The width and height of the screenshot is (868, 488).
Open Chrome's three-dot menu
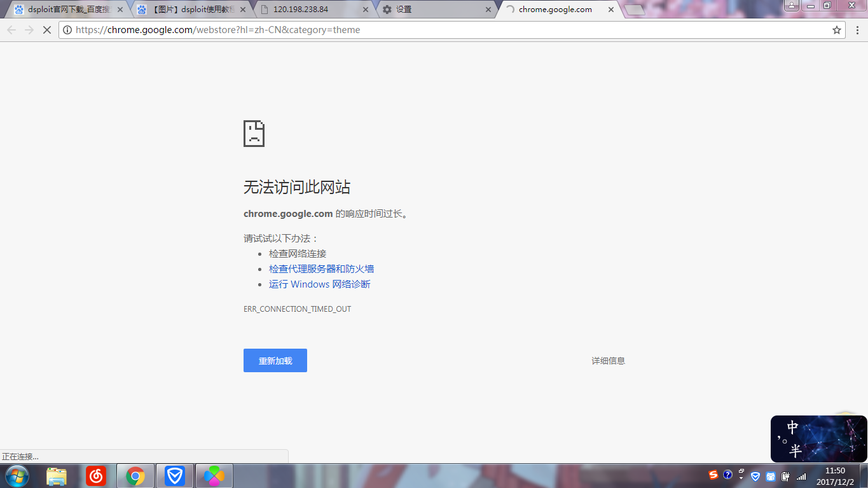tap(857, 30)
